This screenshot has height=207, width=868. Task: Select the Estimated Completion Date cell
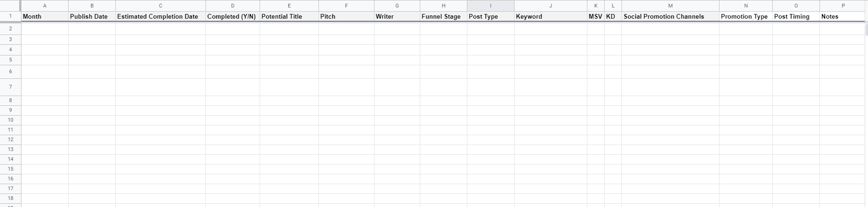click(x=160, y=16)
